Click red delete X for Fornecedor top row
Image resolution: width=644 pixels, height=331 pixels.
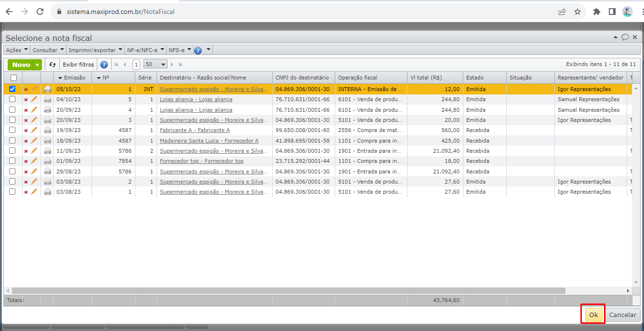click(x=26, y=161)
